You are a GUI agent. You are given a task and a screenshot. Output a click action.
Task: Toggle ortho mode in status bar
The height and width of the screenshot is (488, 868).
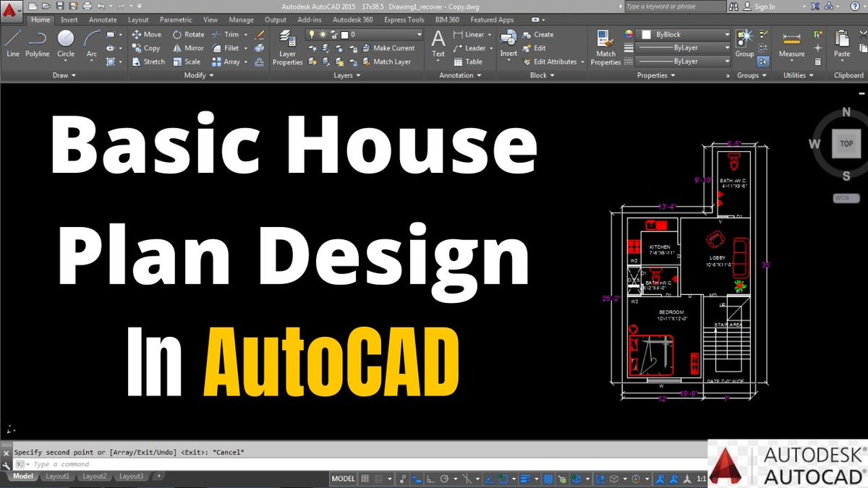point(431,479)
